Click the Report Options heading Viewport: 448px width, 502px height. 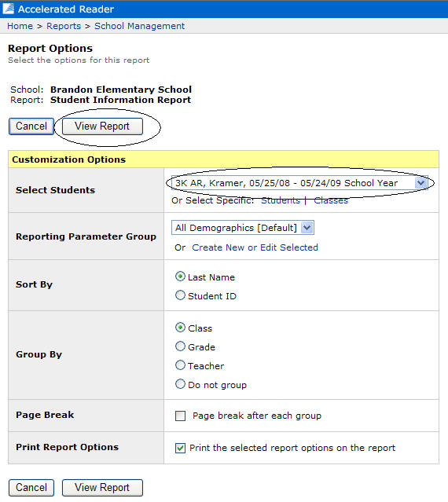tap(50, 49)
